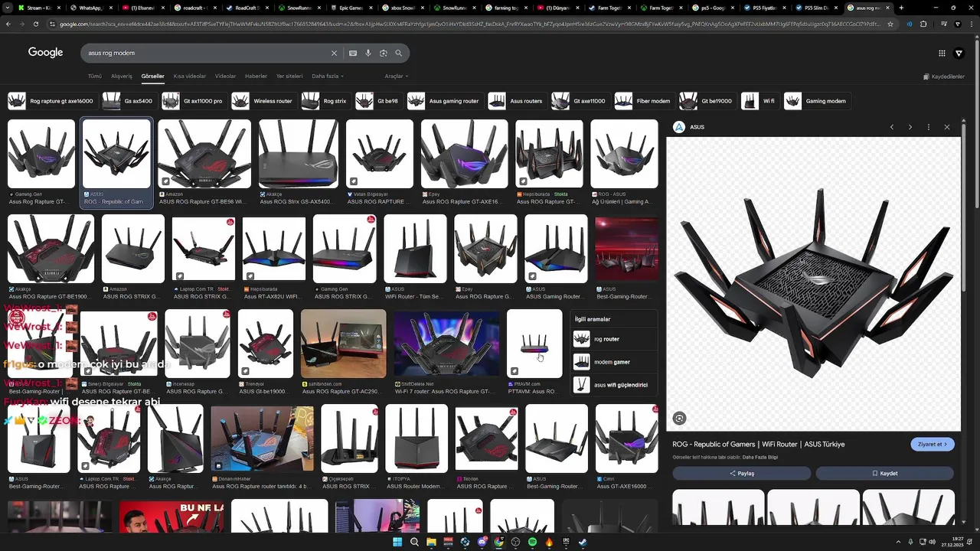
Task: Select the 'Rog strix' suggestion chip
Action: [x=325, y=101]
